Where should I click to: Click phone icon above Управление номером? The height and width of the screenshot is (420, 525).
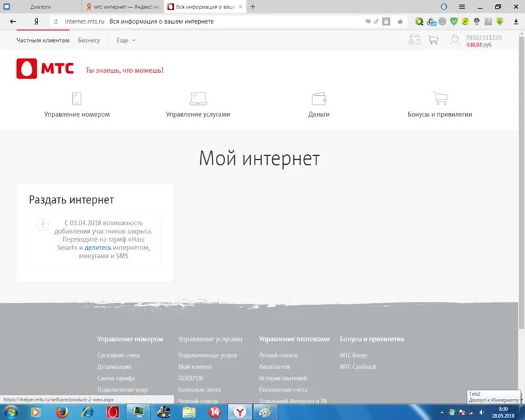click(x=77, y=98)
